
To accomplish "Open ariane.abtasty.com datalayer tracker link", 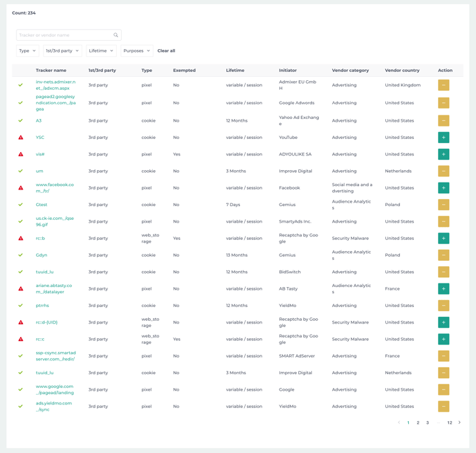I will point(54,289).
